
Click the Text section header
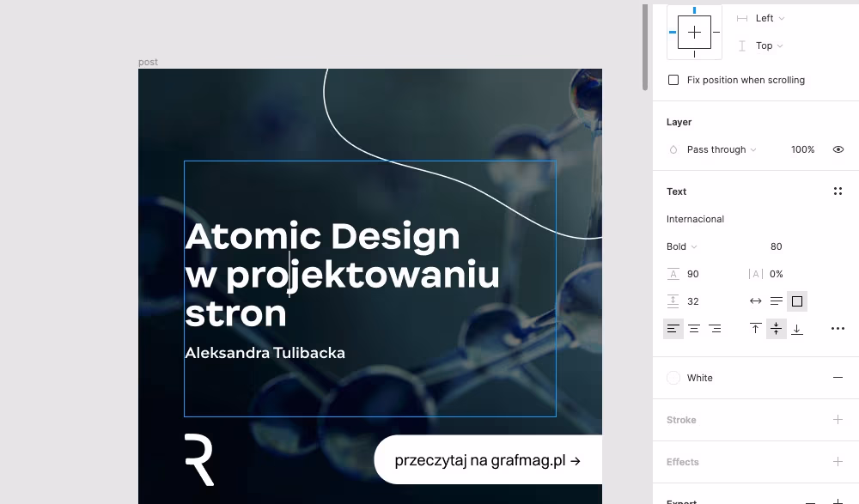(677, 191)
